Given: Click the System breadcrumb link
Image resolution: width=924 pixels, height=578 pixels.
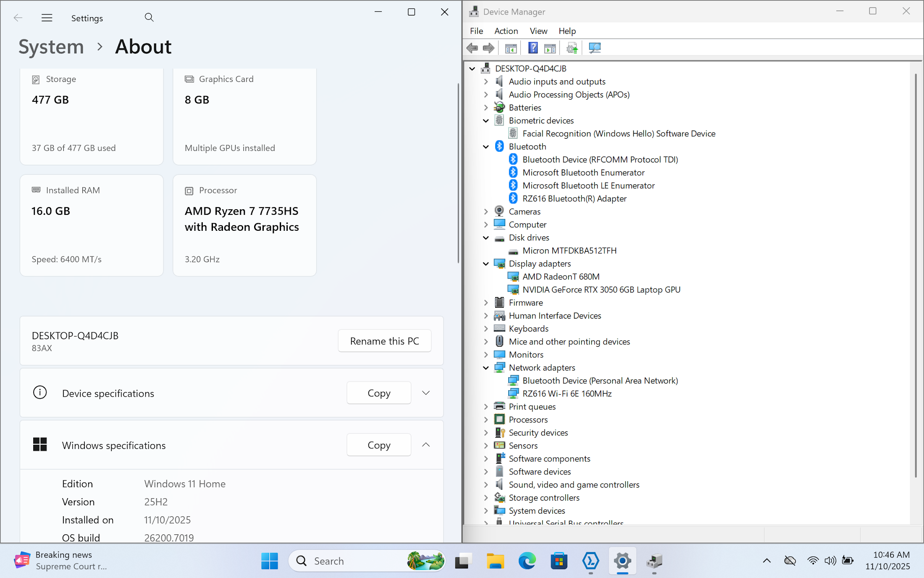Looking at the screenshot, I should (51, 47).
